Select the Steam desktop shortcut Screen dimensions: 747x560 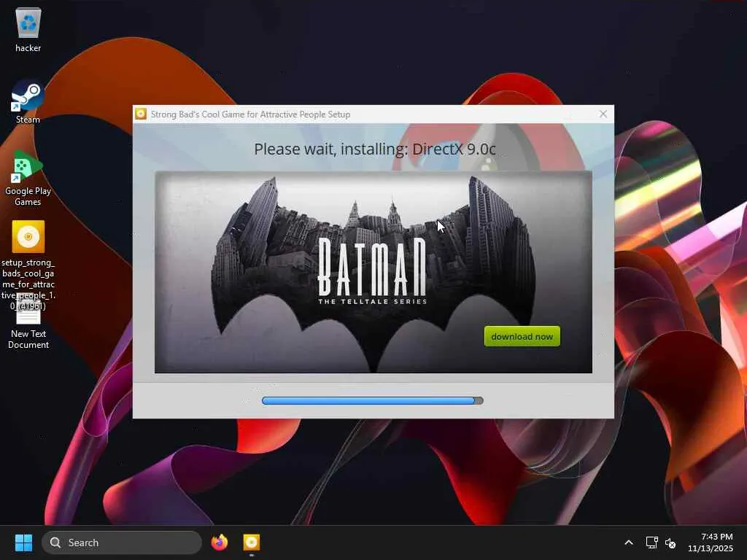coord(28,101)
